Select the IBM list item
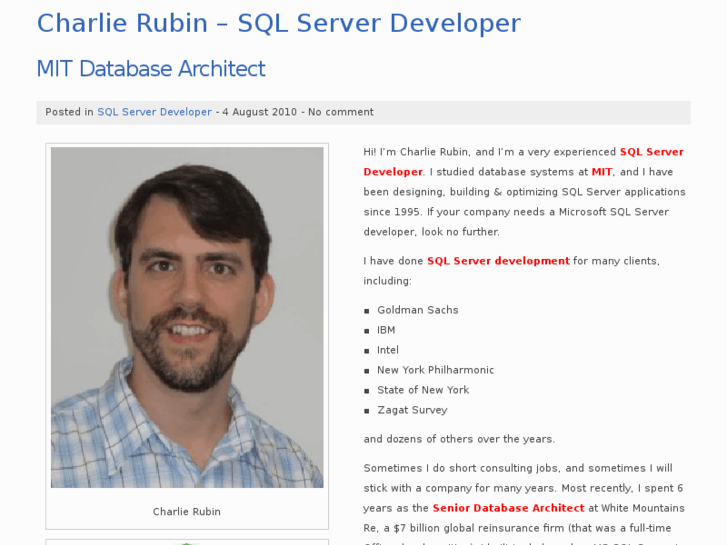 point(386,330)
